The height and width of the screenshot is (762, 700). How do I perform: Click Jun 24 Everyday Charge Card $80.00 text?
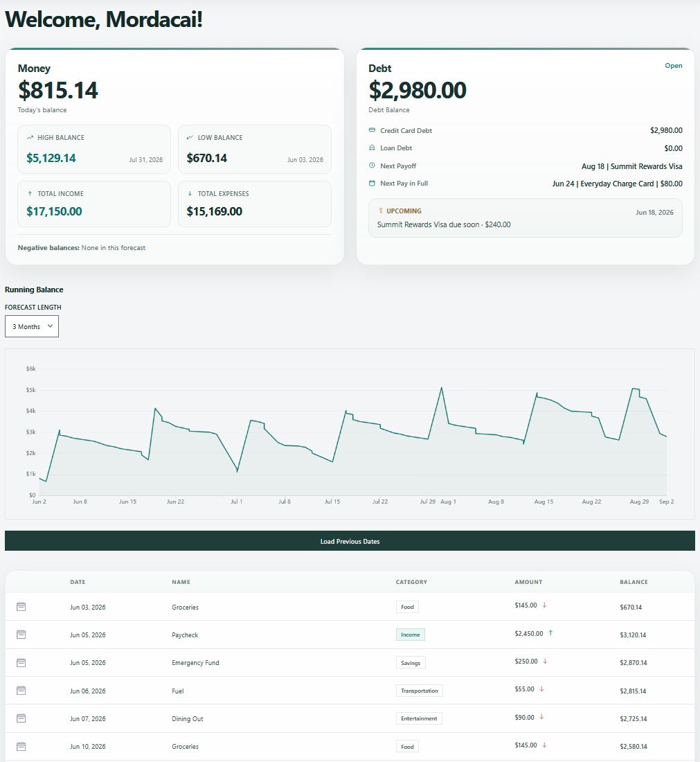click(617, 184)
